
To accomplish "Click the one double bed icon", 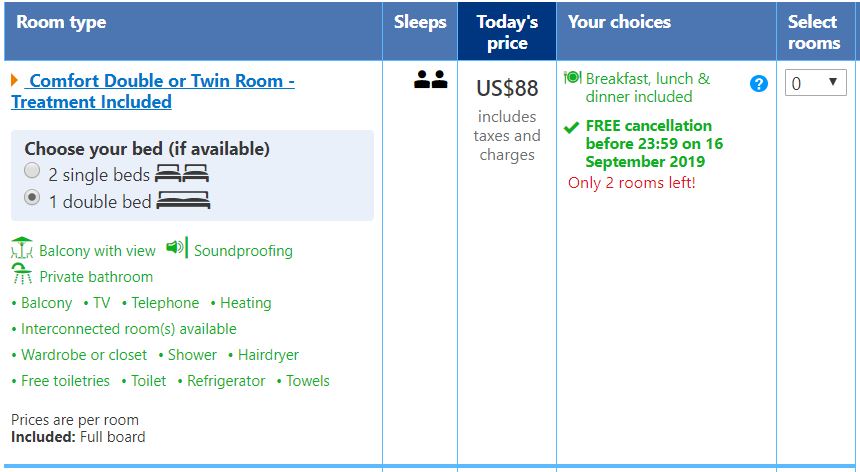I will [184, 200].
